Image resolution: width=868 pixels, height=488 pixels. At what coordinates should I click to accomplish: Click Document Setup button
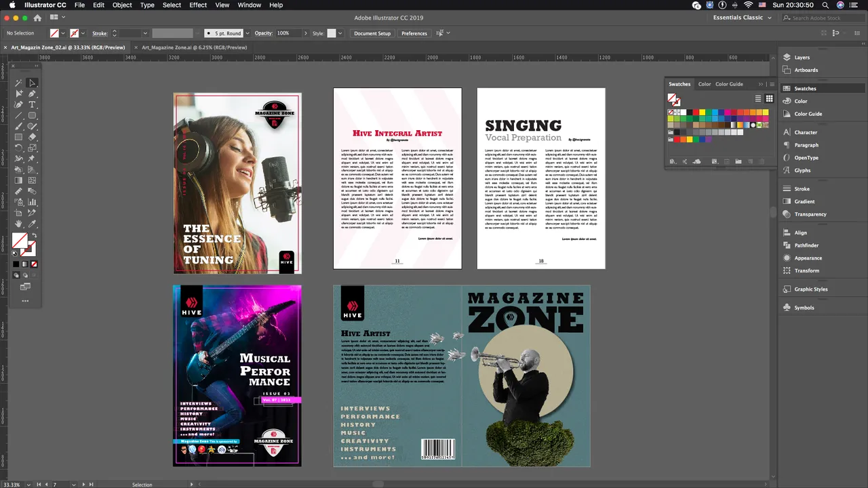[372, 33]
